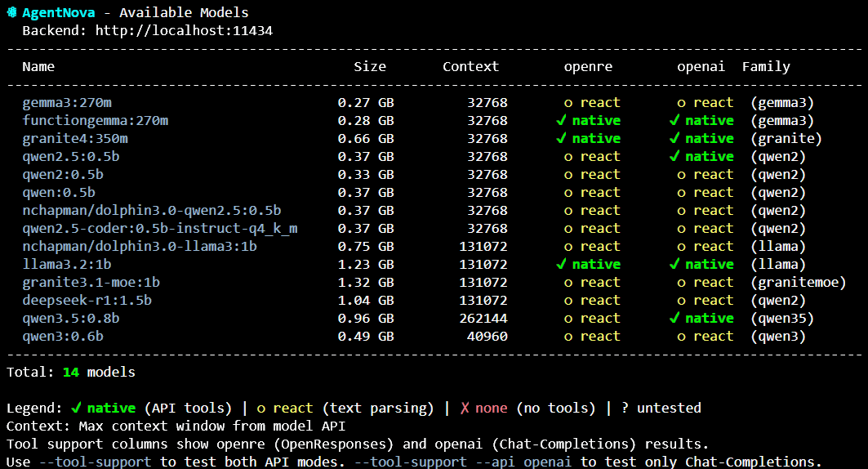Click the openre react circle for qwen2.5:0.5b
868x469 pixels.
568,157
